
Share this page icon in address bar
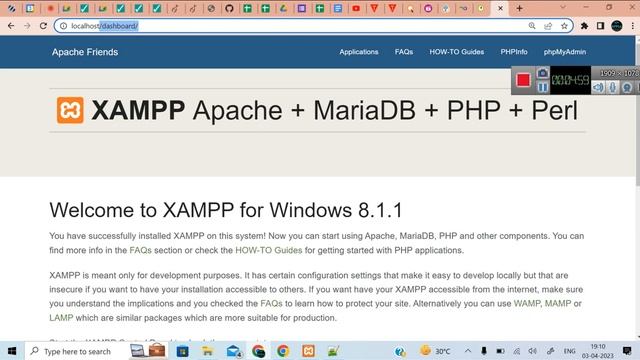(x=548, y=26)
